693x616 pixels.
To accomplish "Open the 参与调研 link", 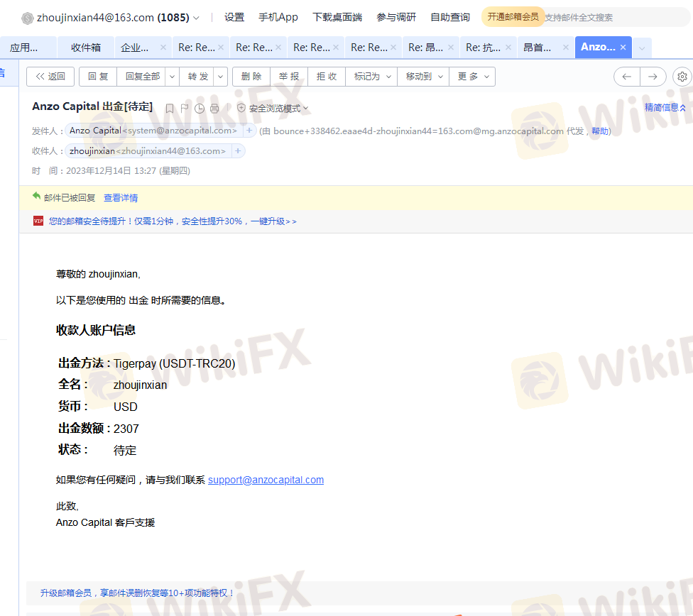I will [x=396, y=17].
